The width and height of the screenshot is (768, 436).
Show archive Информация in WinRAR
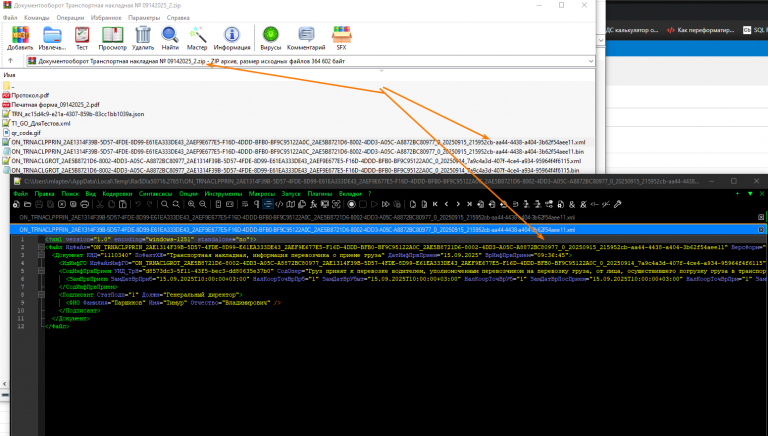point(232,38)
